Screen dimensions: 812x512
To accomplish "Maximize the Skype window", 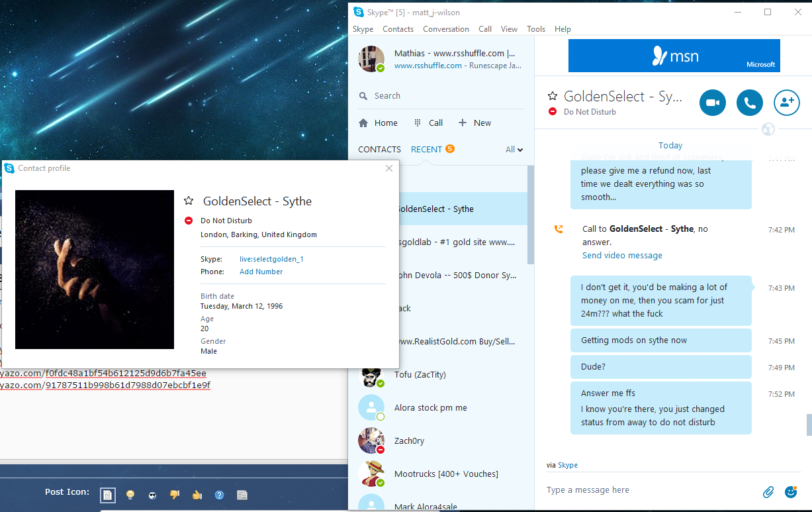I will pos(768,12).
